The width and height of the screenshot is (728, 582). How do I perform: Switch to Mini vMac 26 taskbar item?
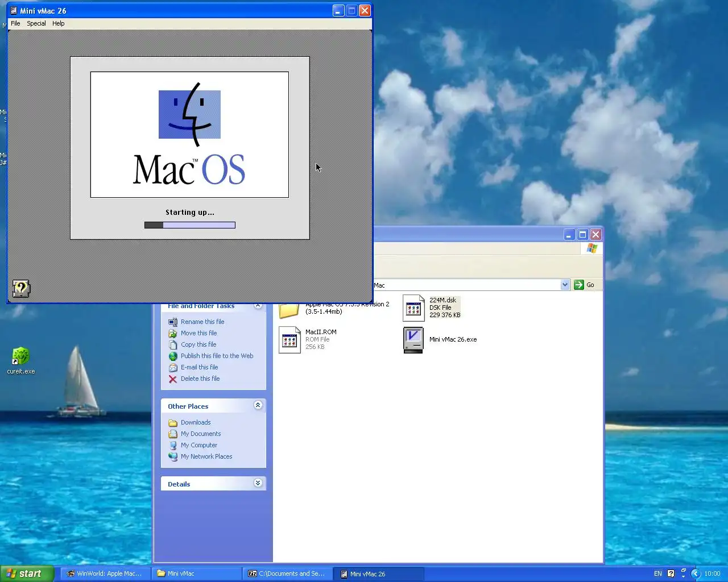379,573
